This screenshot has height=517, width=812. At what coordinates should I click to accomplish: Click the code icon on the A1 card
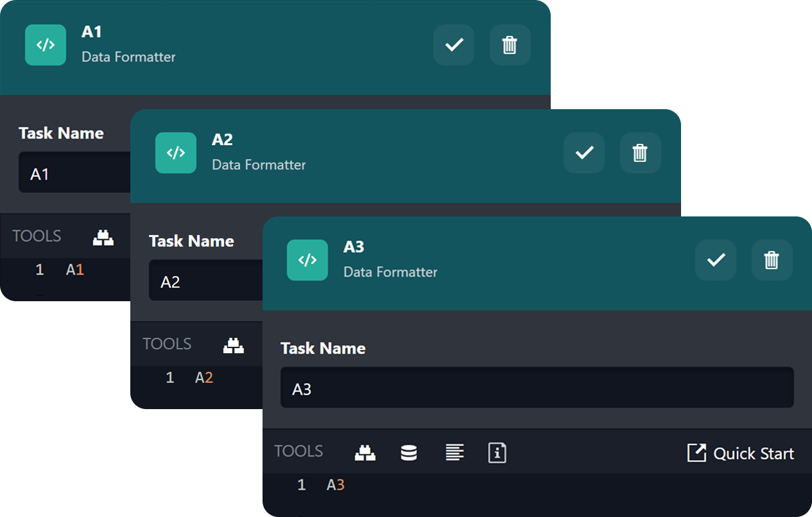46,45
